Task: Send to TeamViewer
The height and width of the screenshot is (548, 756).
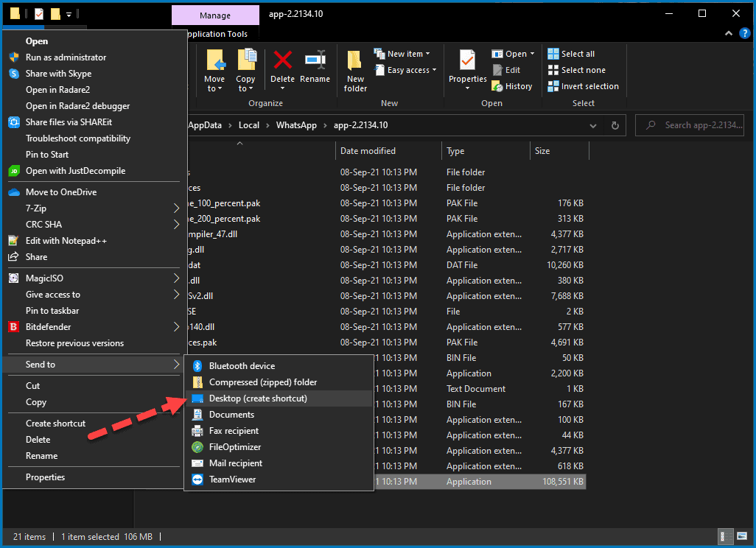Action: (x=279, y=479)
